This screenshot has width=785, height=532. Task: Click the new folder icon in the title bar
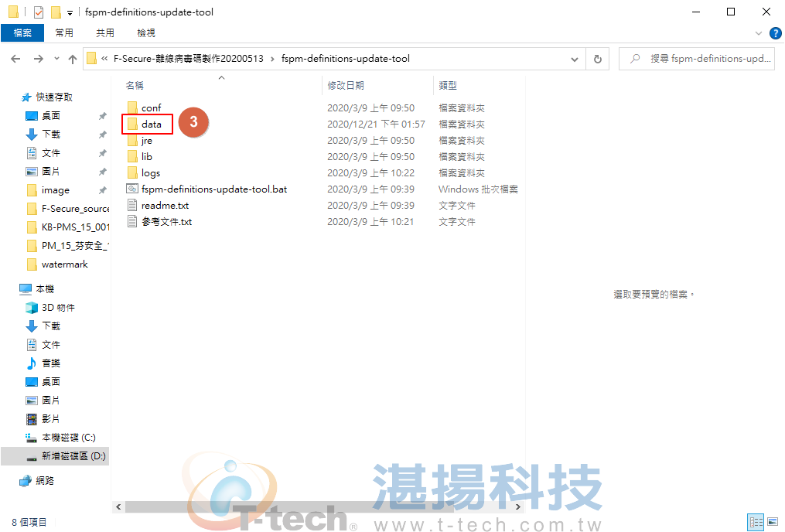[56, 12]
